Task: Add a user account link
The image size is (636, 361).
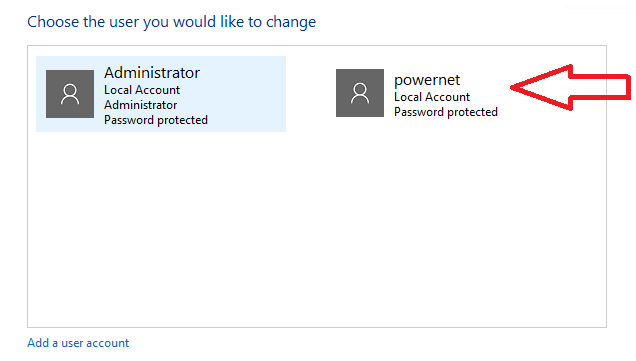Action: 78,343
